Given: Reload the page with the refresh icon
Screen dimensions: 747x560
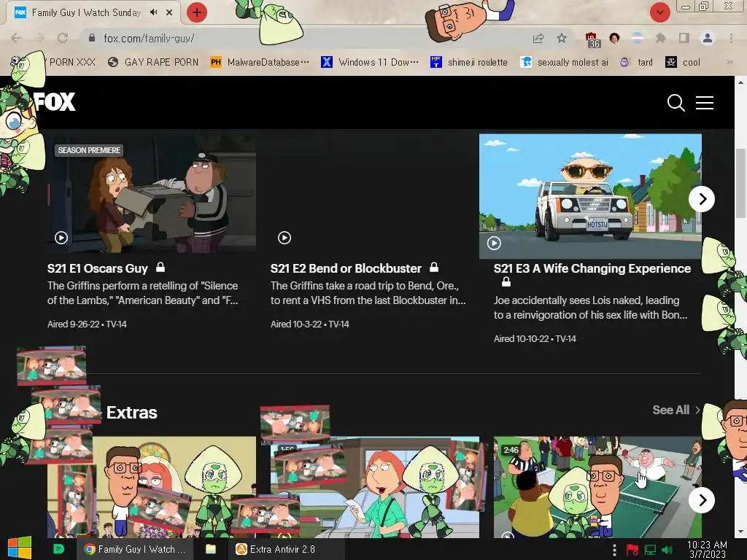Looking at the screenshot, I should 63,38.
